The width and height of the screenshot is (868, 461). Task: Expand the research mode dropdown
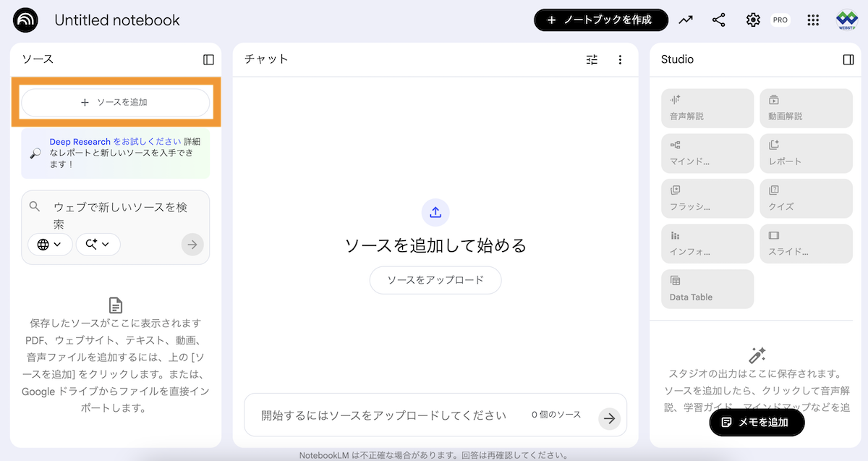[98, 245]
